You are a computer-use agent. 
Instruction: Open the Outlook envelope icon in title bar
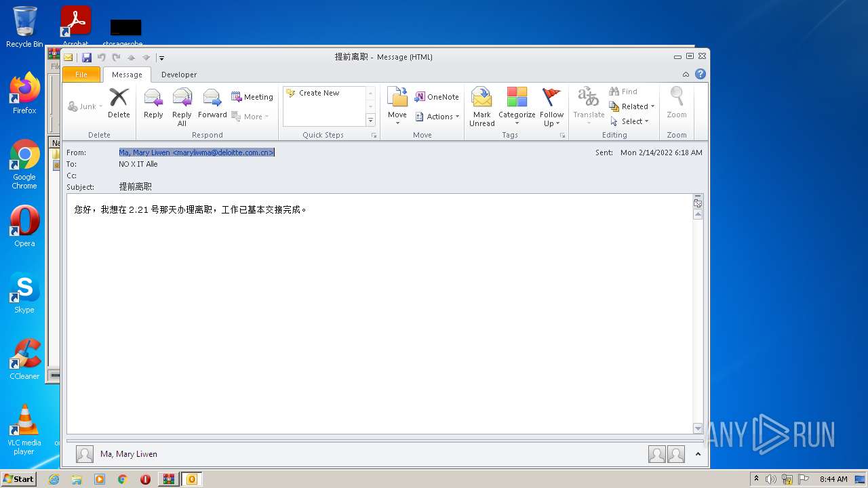click(68, 58)
